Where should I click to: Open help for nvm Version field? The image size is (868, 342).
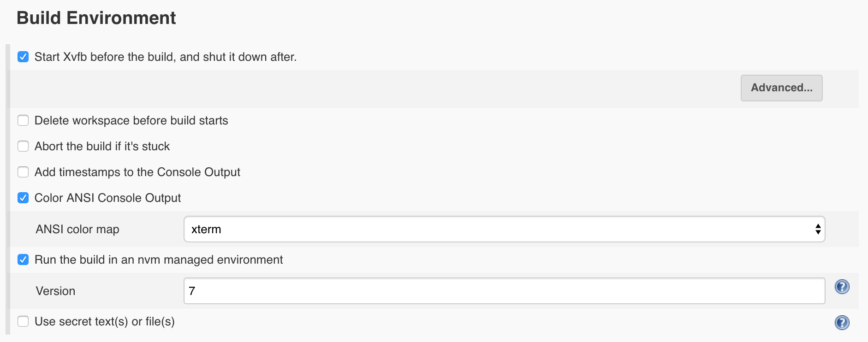[842, 287]
